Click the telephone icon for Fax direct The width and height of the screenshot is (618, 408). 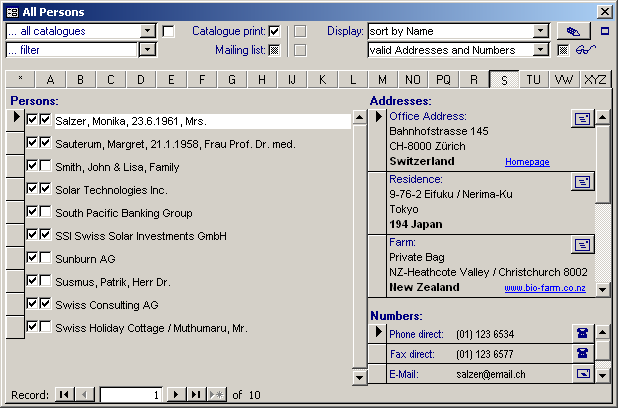tap(581, 353)
